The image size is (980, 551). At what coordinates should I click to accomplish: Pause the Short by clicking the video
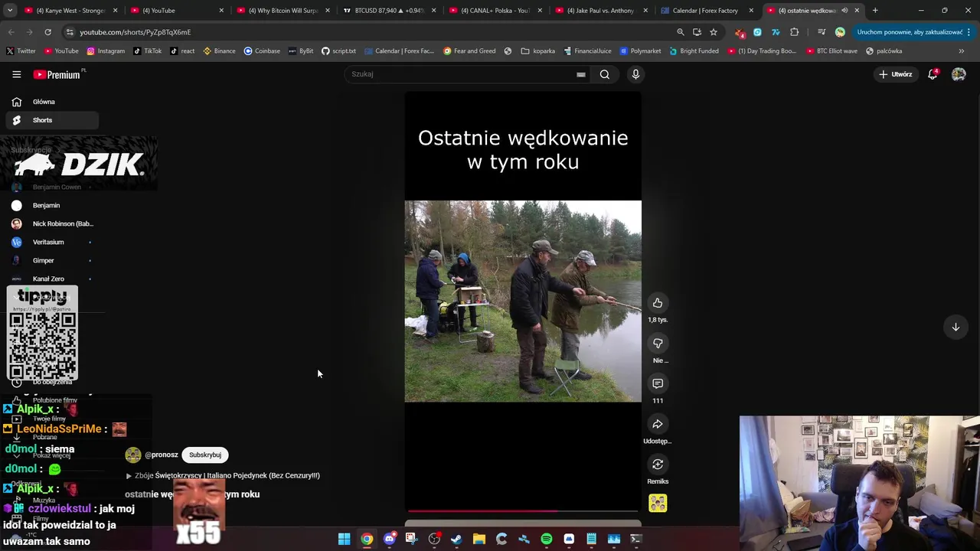click(523, 301)
